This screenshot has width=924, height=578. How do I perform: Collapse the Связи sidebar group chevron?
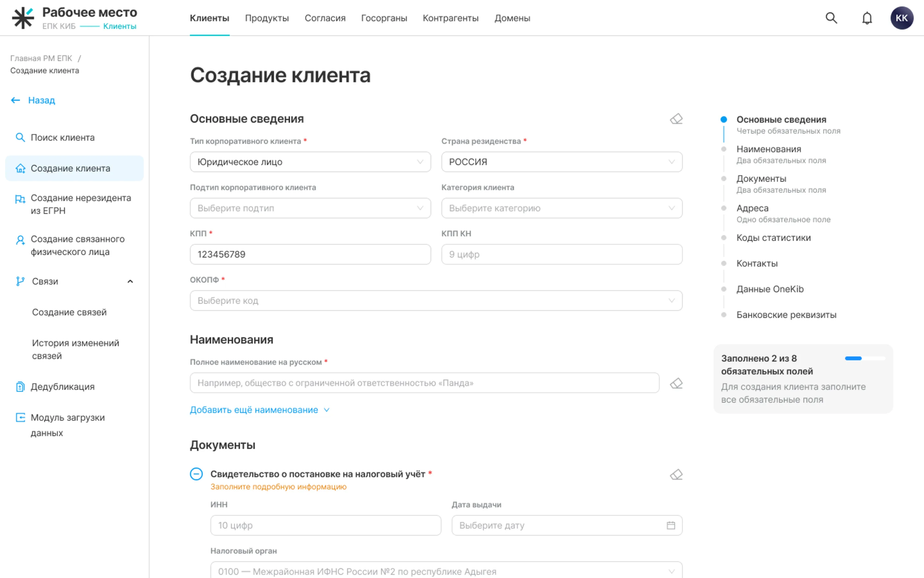(130, 281)
